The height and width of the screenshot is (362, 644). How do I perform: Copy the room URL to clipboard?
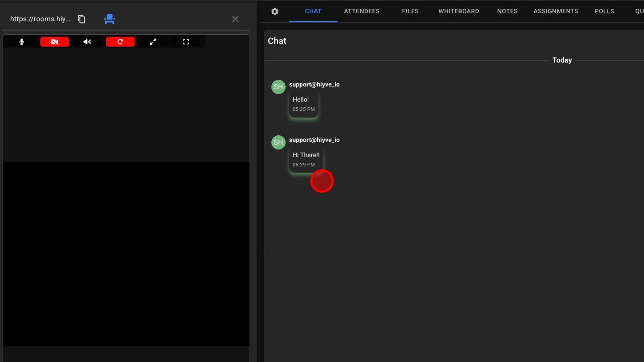click(82, 19)
